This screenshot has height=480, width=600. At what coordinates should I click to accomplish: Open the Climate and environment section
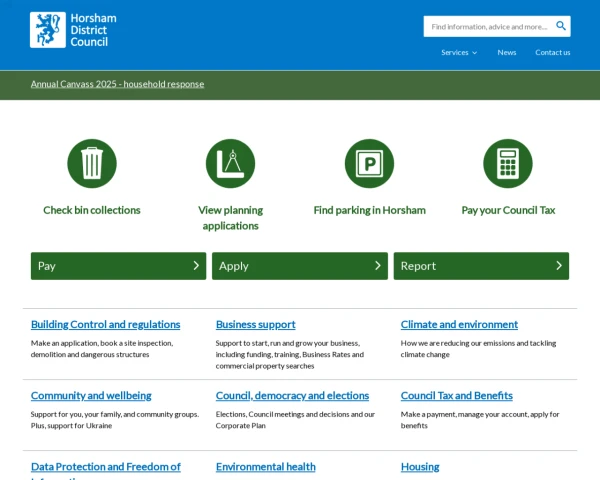point(459,324)
